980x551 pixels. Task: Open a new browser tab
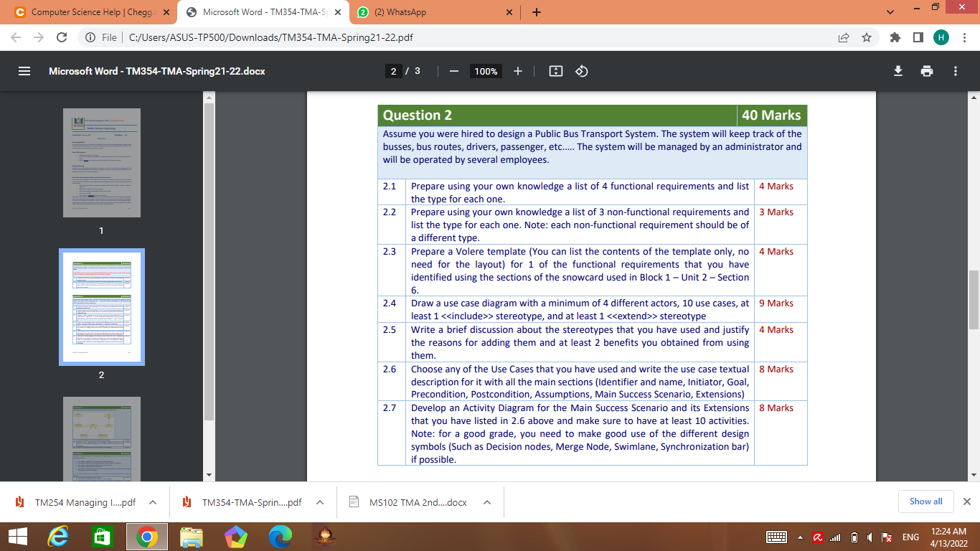pos(537,12)
